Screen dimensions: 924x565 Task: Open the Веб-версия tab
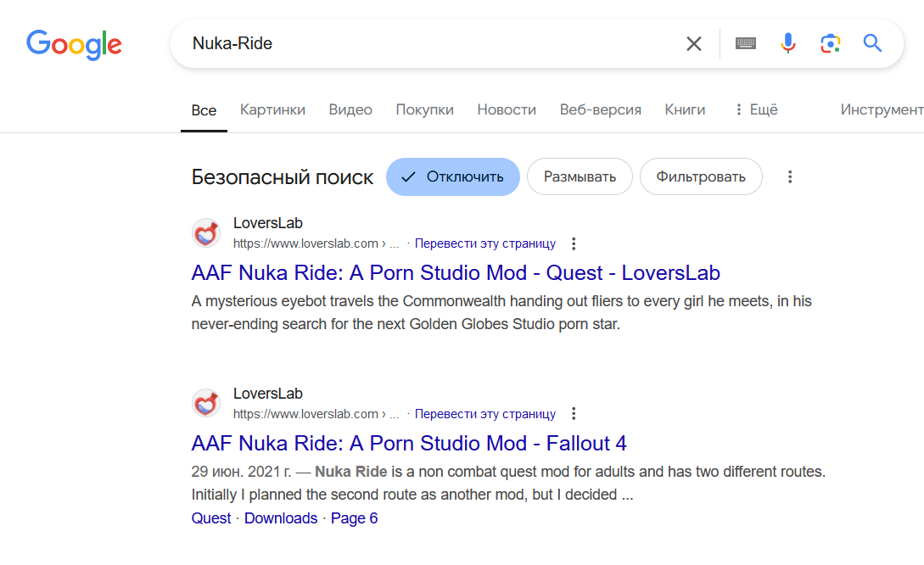pyautogui.click(x=601, y=109)
